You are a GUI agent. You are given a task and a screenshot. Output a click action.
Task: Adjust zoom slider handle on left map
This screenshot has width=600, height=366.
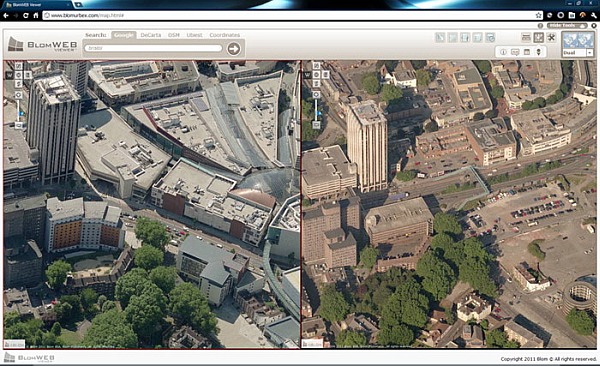pyautogui.click(x=21, y=113)
